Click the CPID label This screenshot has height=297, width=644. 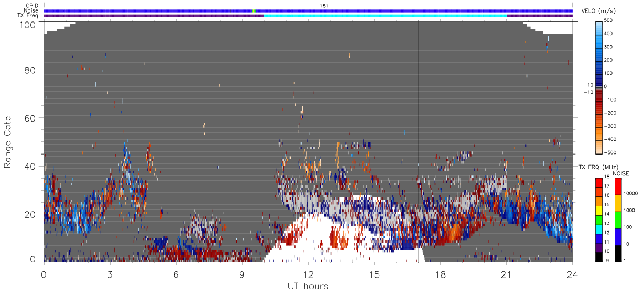[x=31, y=6]
